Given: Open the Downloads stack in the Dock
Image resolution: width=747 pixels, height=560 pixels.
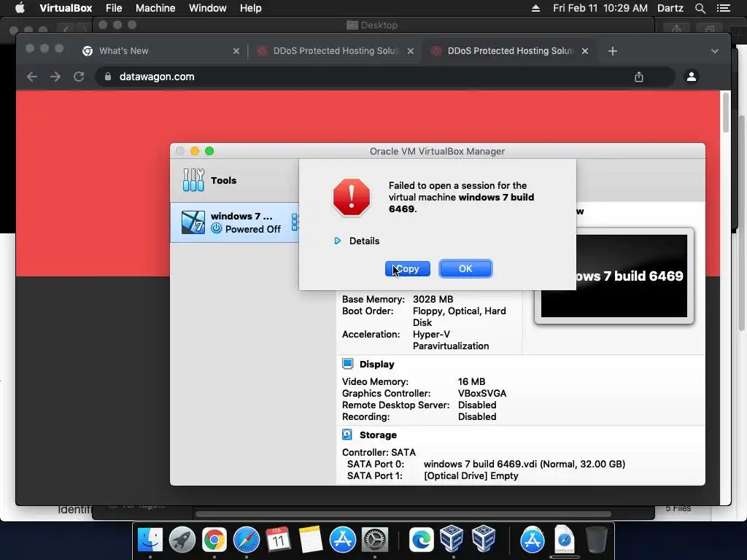Looking at the screenshot, I should click(x=564, y=539).
